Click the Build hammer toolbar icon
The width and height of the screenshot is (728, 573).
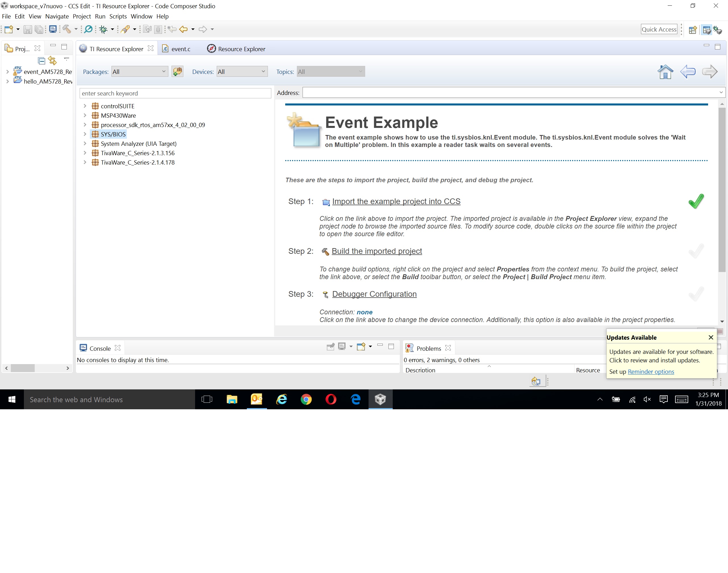[67, 29]
